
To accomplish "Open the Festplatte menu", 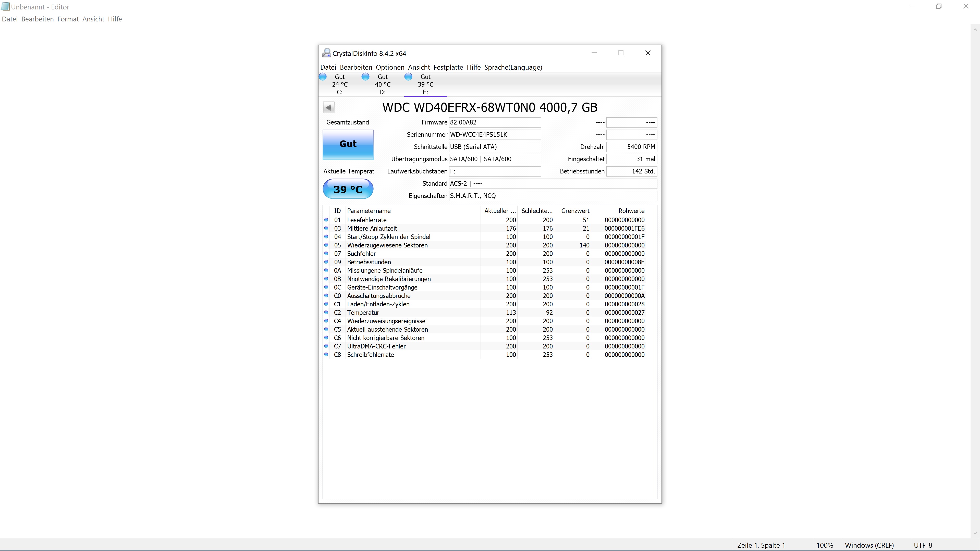I will [x=448, y=67].
